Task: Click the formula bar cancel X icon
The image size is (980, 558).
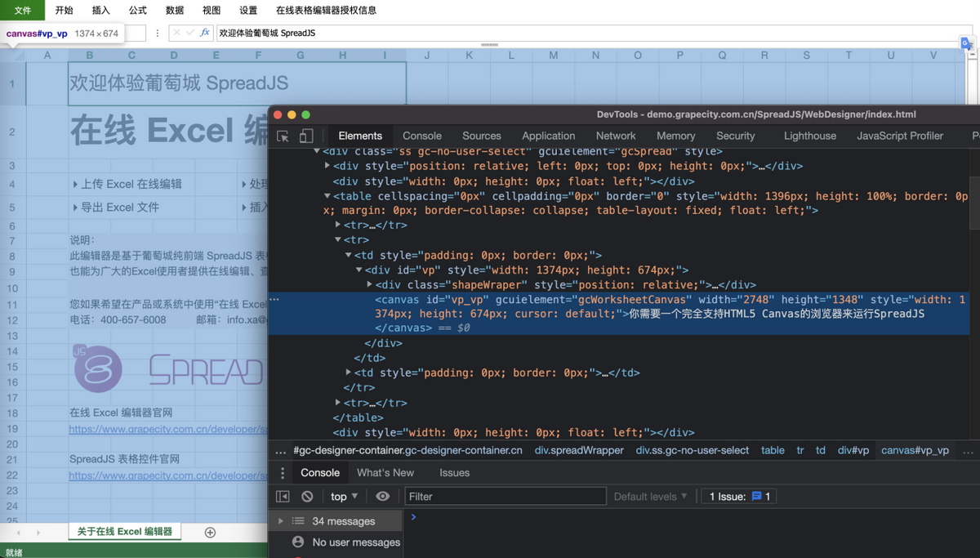Action: click(176, 33)
